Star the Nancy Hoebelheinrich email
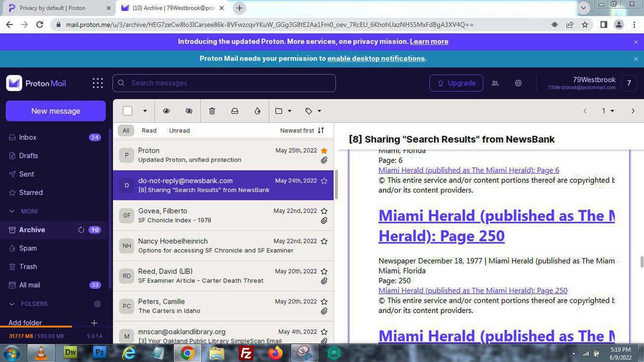 324,241
